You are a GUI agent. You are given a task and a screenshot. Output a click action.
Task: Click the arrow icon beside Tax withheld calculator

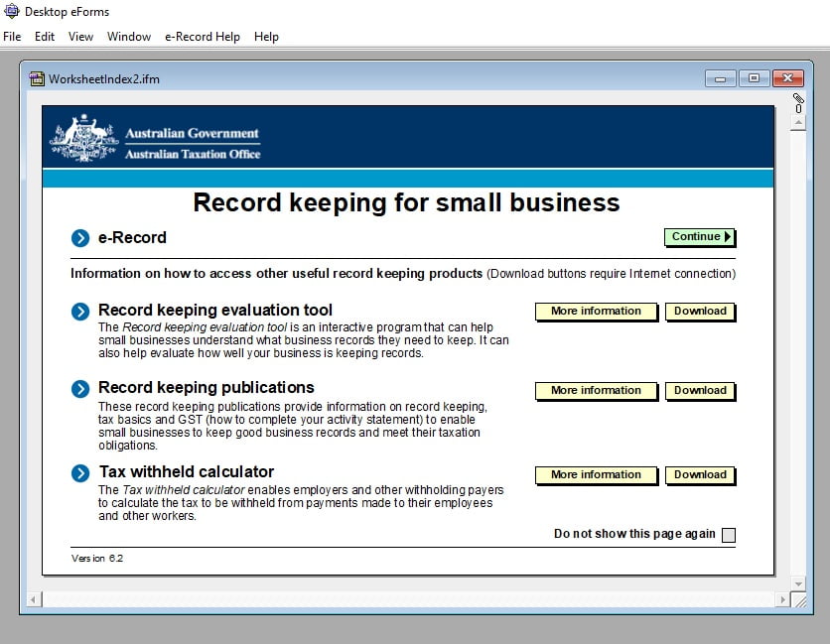[80, 473]
